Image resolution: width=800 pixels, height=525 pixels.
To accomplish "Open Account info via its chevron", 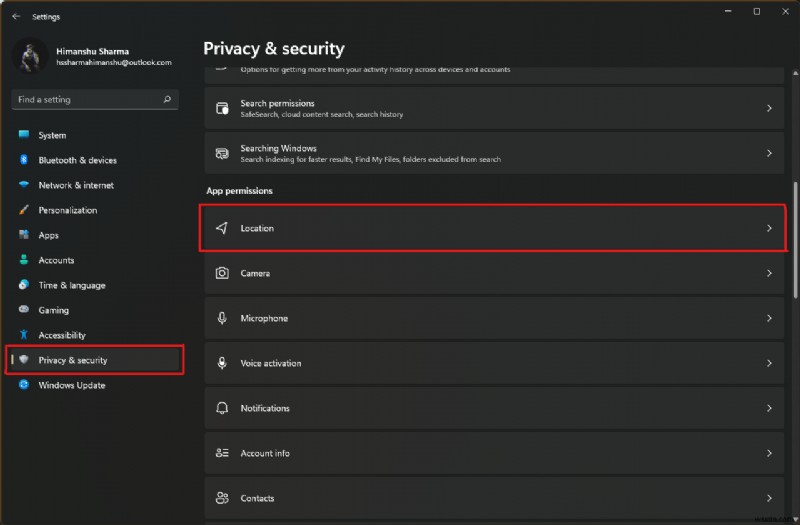I will tap(769, 453).
